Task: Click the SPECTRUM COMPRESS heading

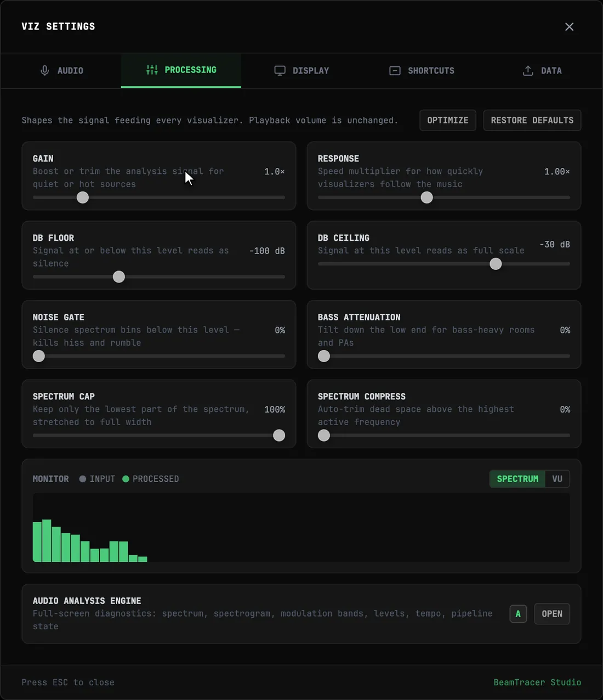Action: click(x=362, y=396)
